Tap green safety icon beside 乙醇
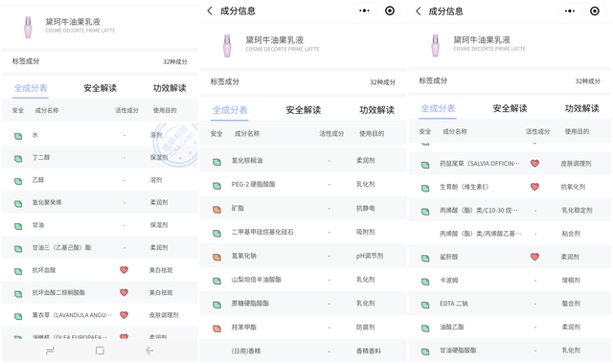613x364 pixels. coord(18,181)
